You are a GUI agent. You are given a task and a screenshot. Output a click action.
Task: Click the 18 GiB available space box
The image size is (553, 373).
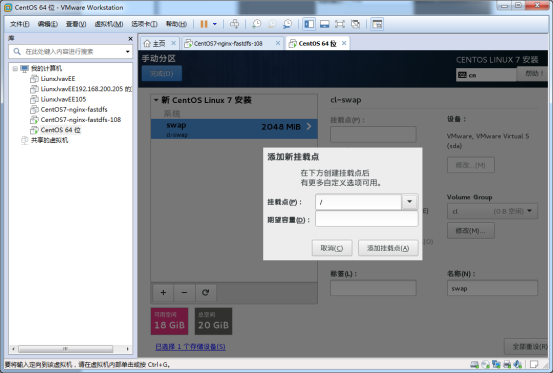[170, 321]
